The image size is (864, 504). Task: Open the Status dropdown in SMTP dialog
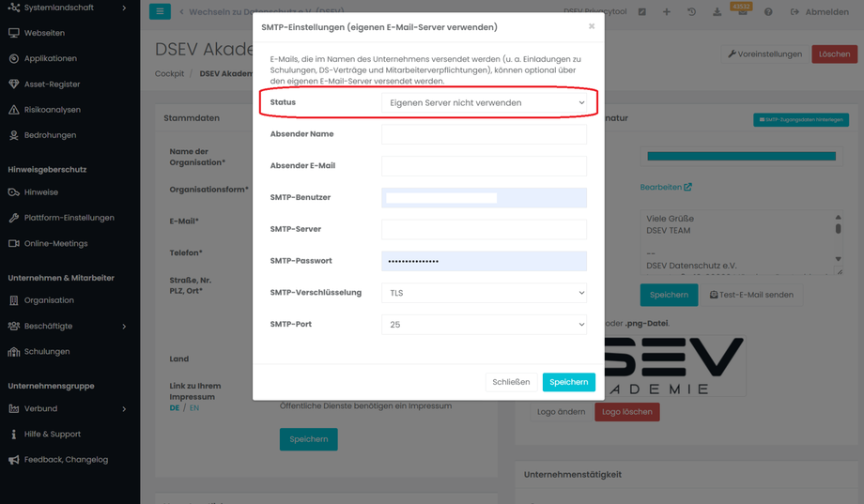(484, 102)
